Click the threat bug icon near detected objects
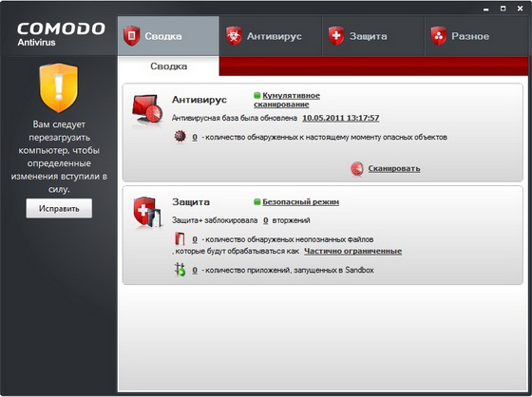This screenshot has width=532, height=397. (x=180, y=137)
